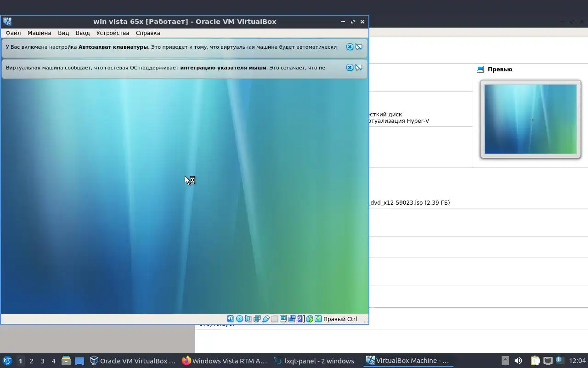
Task: Dismiss the интеграцию указателя мыши notification
Action: 350,68
